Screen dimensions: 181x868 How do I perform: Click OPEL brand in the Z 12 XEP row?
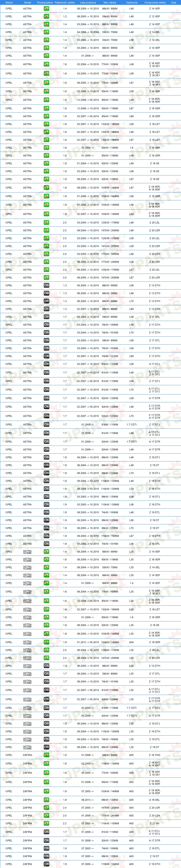tap(9, 16)
